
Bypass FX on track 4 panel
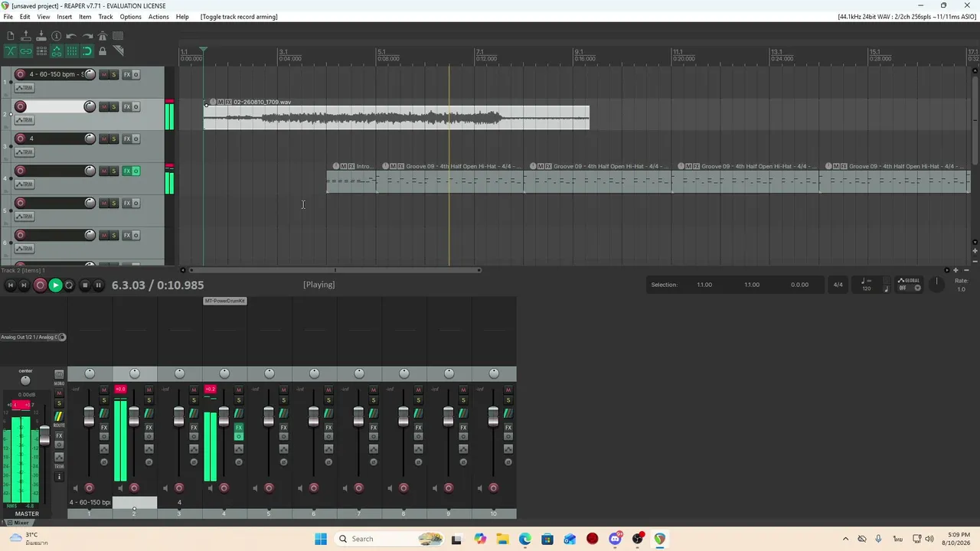coord(136,171)
